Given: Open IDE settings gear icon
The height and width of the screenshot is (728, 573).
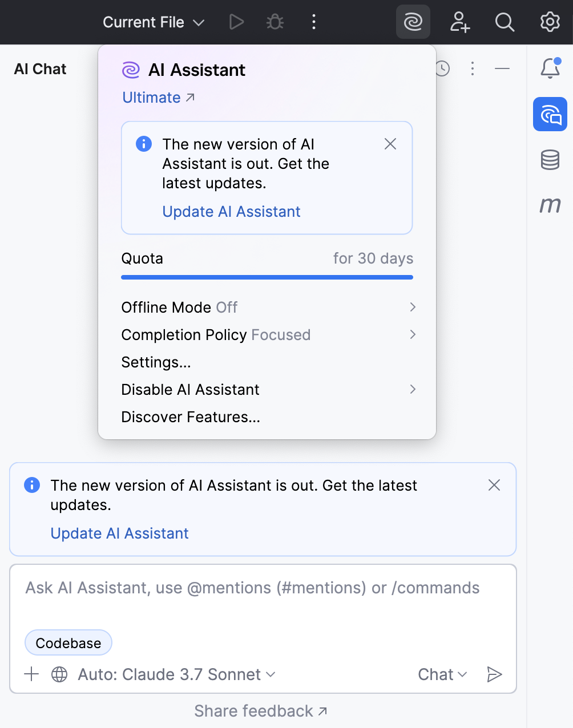Looking at the screenshot, I should pos(550,22).
